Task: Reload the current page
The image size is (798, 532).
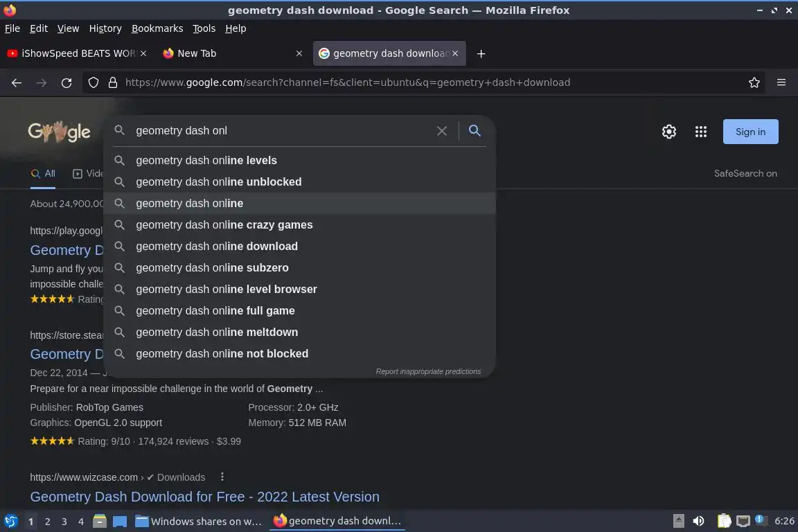Action: click(66, 82)
